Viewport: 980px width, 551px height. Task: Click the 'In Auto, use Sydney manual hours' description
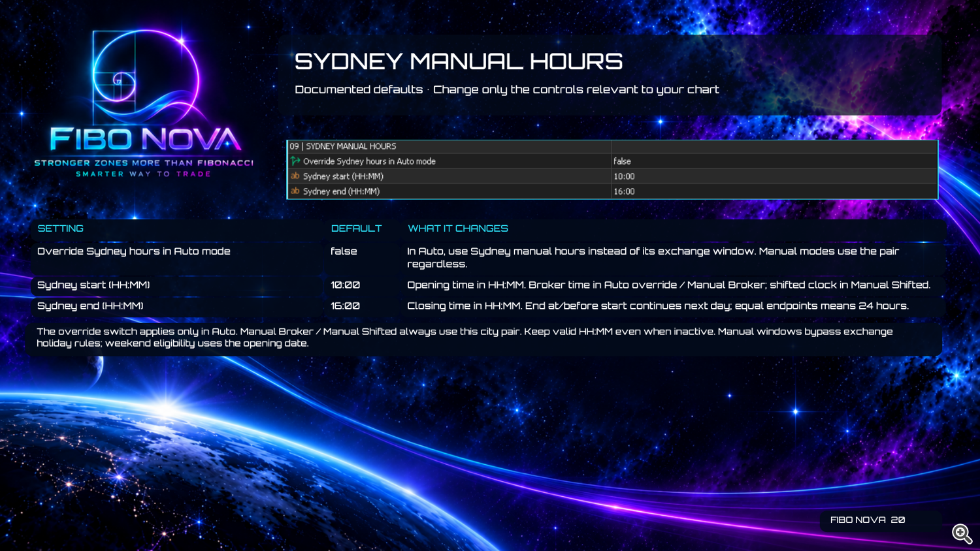(x=653, y=257)
